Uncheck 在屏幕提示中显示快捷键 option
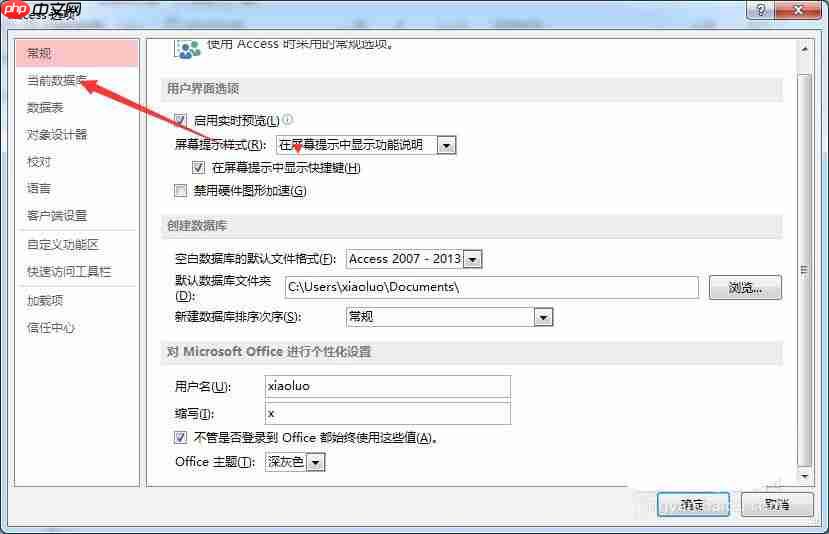Screen dimensions: 829x534 [198, 168]
